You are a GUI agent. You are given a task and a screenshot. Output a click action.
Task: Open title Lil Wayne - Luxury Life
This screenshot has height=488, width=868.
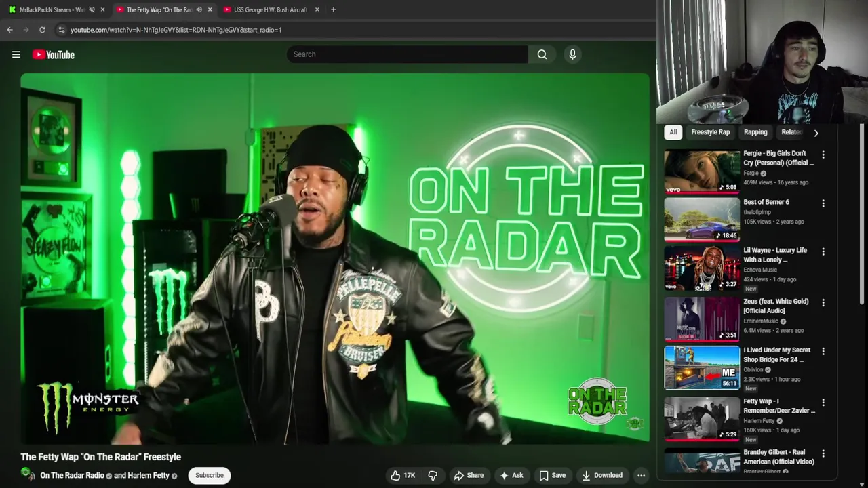[x=775, y=255]
